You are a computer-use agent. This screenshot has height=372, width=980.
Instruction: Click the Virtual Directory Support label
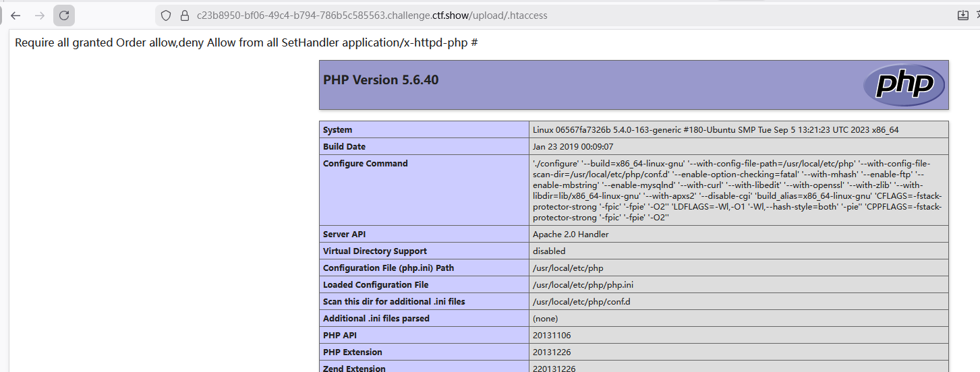pos(374,251)
